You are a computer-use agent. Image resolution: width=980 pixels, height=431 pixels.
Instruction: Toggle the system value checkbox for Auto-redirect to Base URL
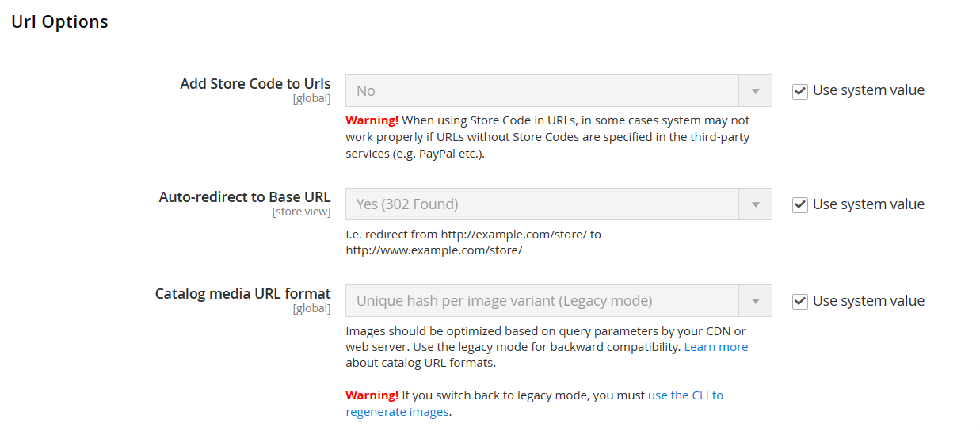(x=800, y=204)
